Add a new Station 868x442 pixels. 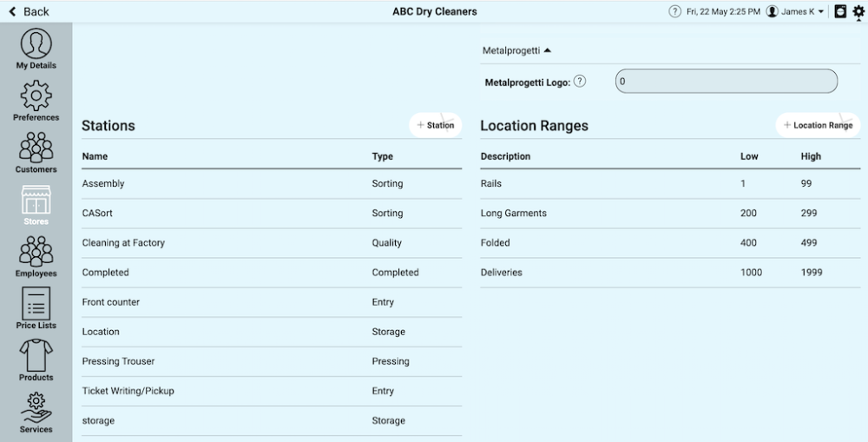click(x=436, y=125)
